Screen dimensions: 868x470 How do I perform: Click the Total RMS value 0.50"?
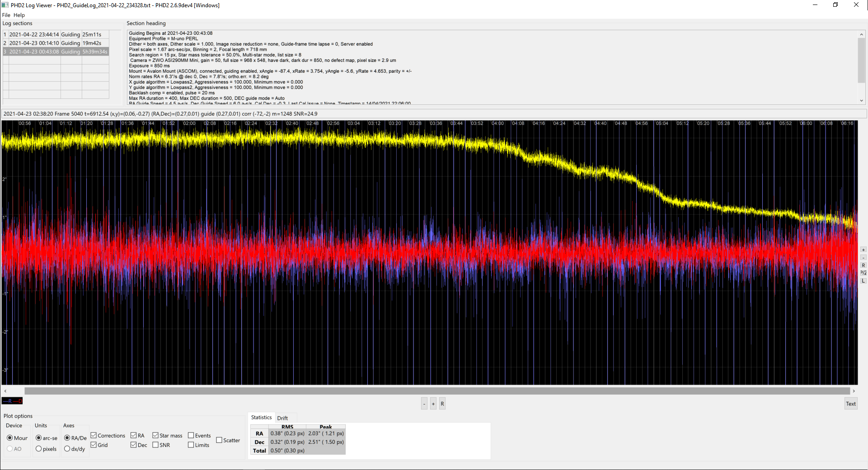click(287, 451)
